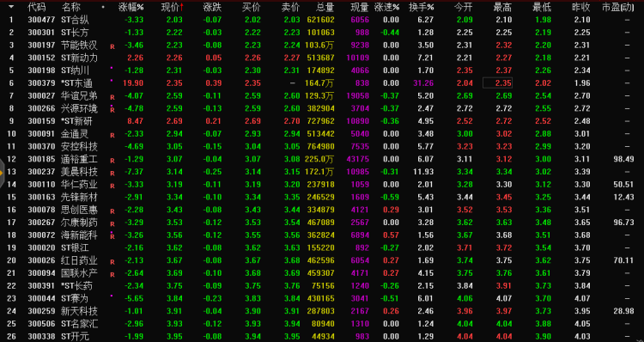Click the 总量 column header
The width and height of the screenshot is (644, 342).
325,7
